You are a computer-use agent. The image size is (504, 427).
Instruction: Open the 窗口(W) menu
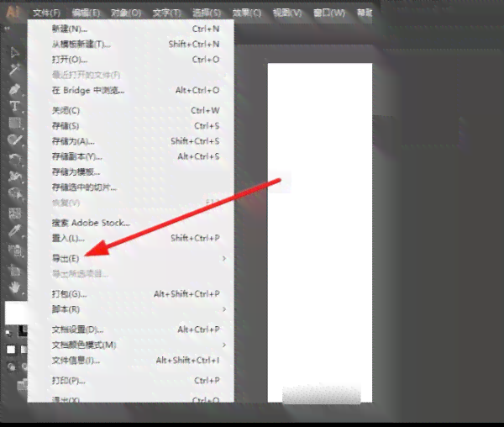329,13
